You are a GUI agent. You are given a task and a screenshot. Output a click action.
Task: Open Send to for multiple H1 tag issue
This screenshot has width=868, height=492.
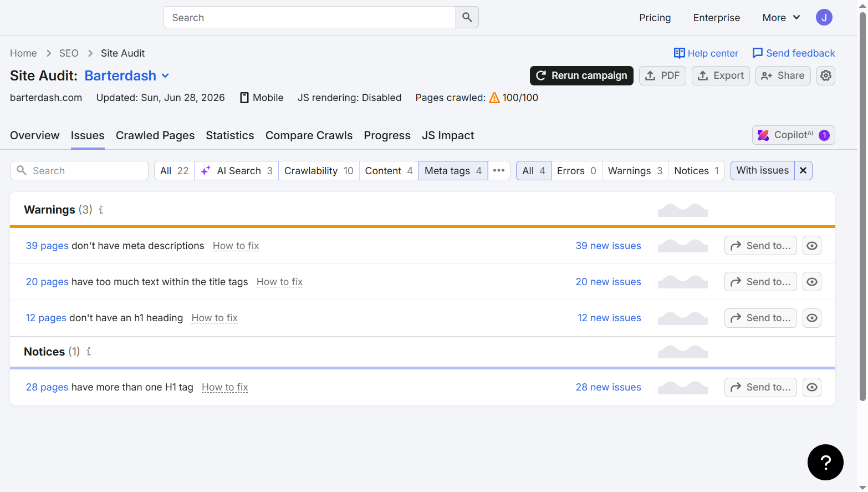760,387
